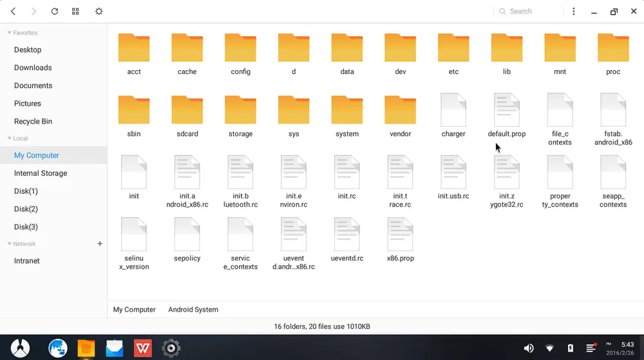This screenshot has height=360, width=644.
Task: Select the init.android_x86.rc file
Action: click(187, 182)
